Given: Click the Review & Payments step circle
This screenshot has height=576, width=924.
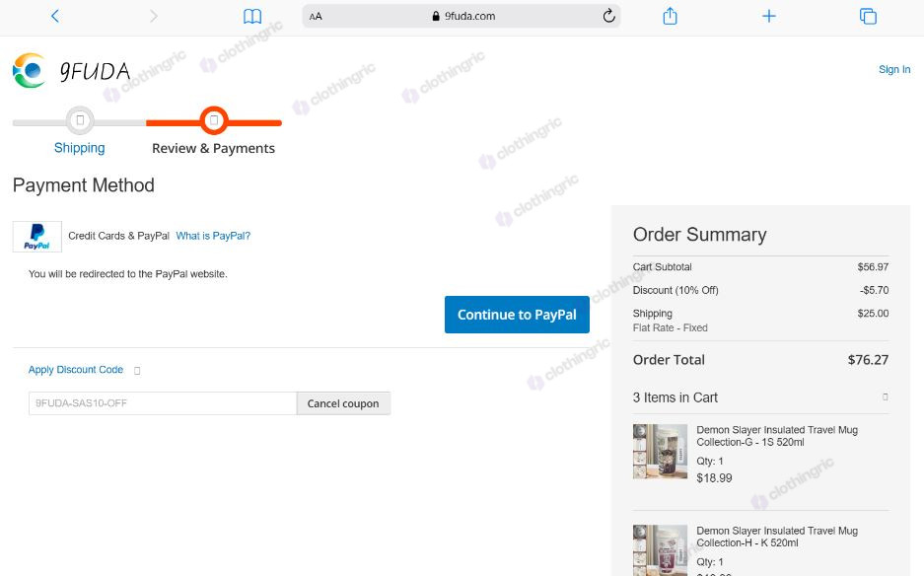Looking at the screenshot, I should [214, 120].
